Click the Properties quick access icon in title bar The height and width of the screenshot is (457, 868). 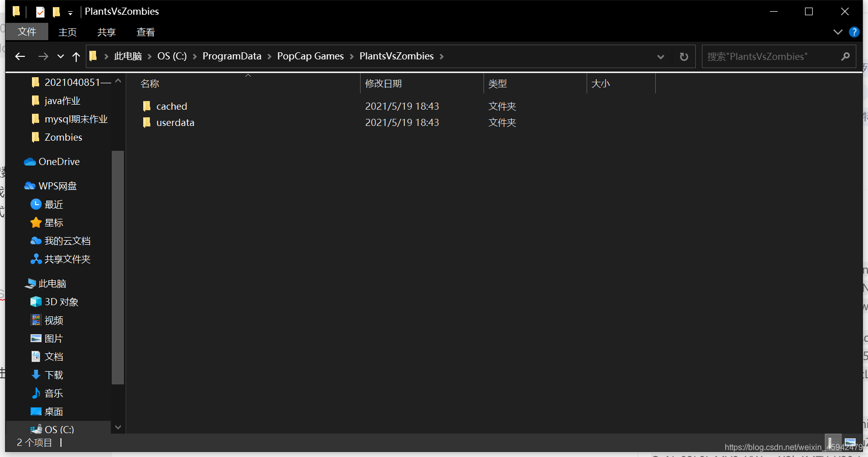tap(40, 12)
